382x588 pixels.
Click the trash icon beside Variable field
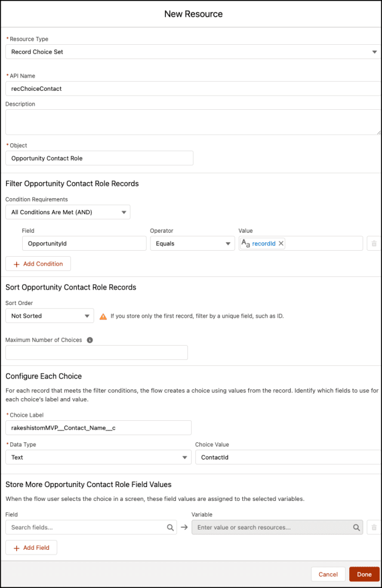click(374, 528)
